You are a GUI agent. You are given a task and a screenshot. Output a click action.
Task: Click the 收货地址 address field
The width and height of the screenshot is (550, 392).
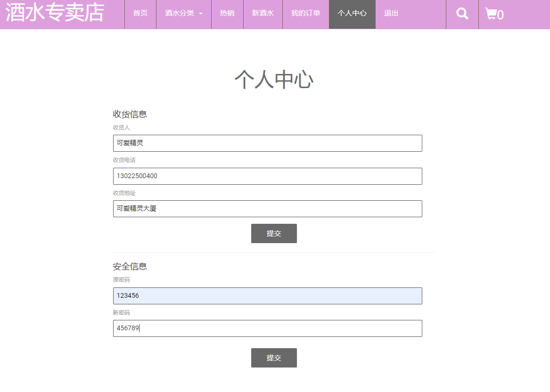pos(267,208)
